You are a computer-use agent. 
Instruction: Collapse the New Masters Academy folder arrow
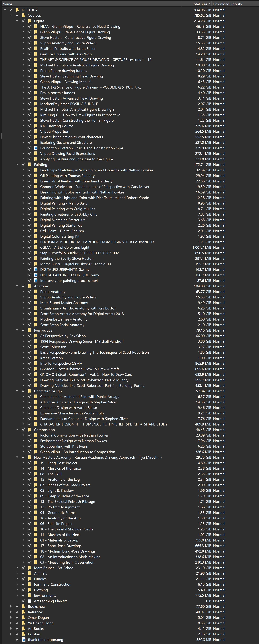17,457
